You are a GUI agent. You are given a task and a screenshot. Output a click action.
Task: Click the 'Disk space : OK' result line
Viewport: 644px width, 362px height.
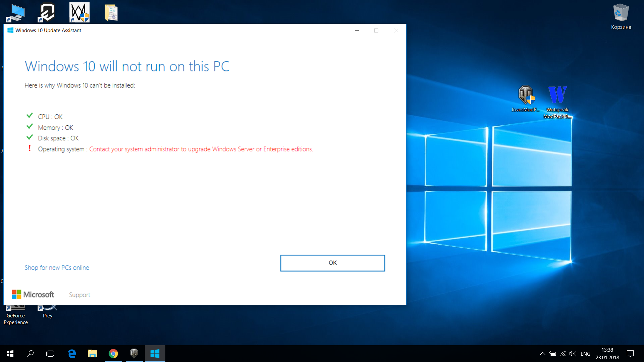coord(58,138)
